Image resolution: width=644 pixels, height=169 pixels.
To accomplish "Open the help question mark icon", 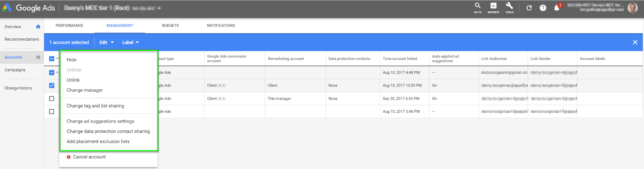I will 543,8.
